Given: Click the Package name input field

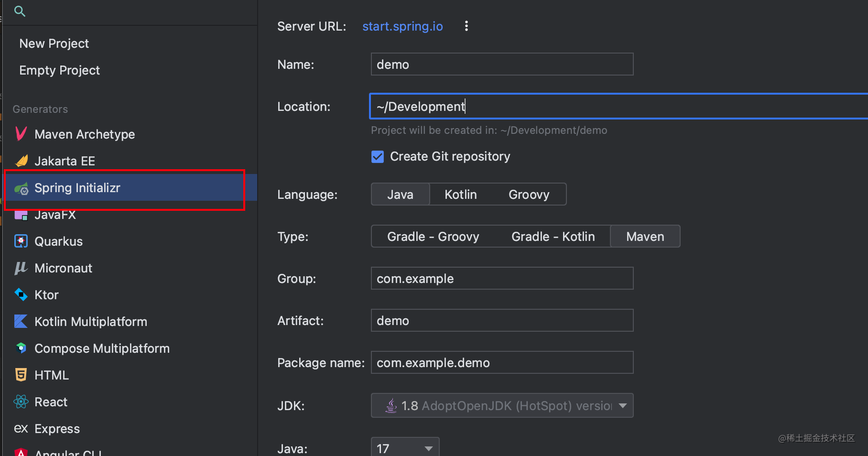Looking at the screenshot, I should tap(502, 362).
